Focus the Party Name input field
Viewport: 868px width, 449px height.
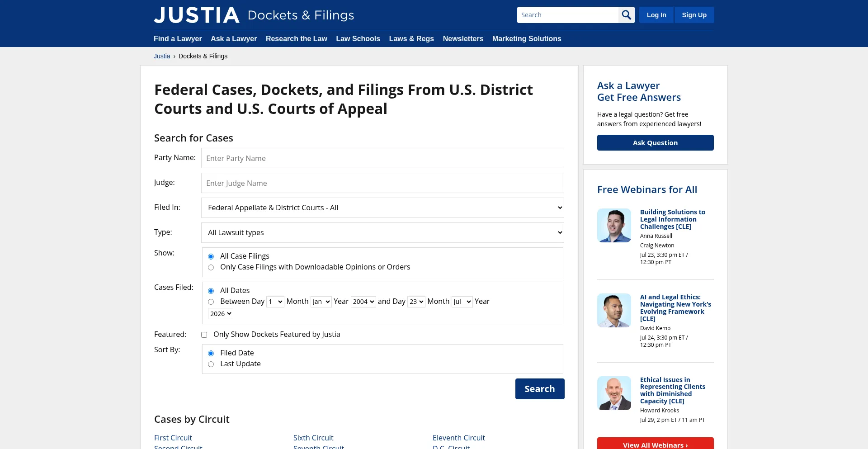point(382,158)
